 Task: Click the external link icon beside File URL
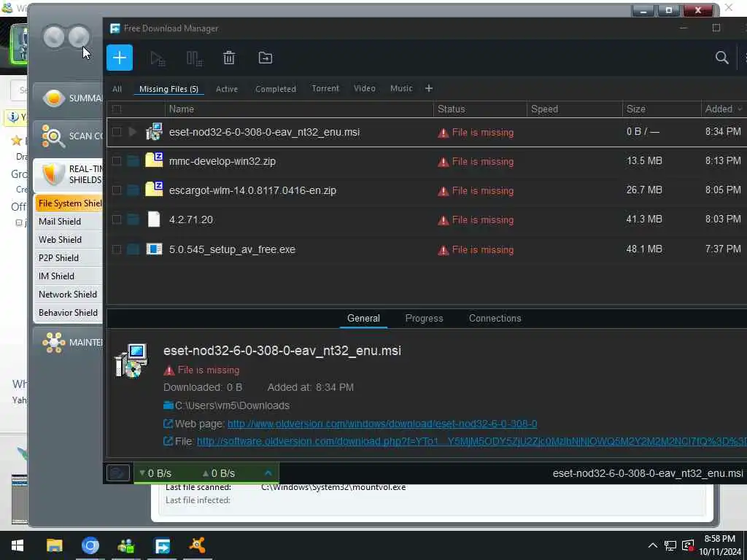[x=168, y=441]
